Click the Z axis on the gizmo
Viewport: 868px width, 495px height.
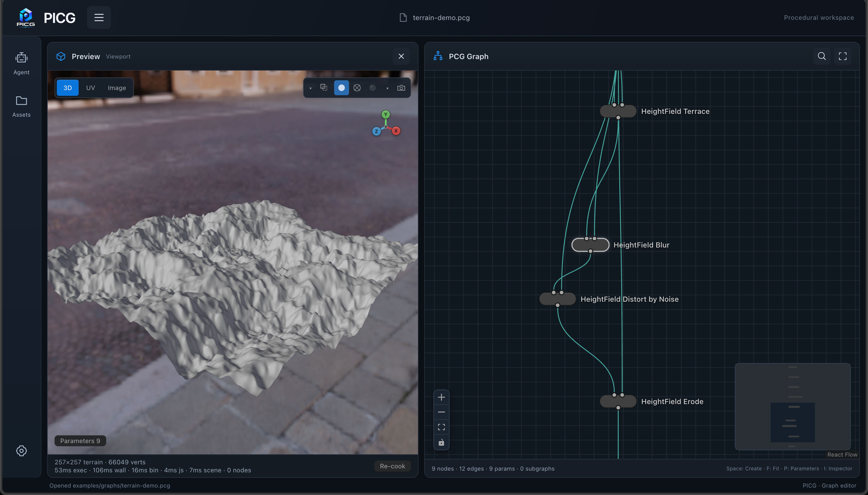pos(376,131)
